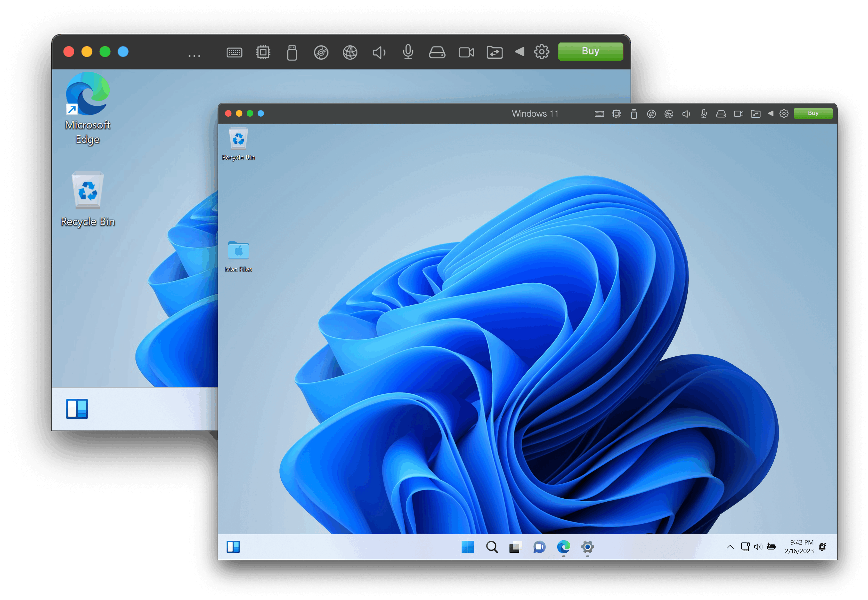Open the Chat icon on the taskbar
Image resolution: width=868 pixels, height=600 pixels.
(539, 547)
